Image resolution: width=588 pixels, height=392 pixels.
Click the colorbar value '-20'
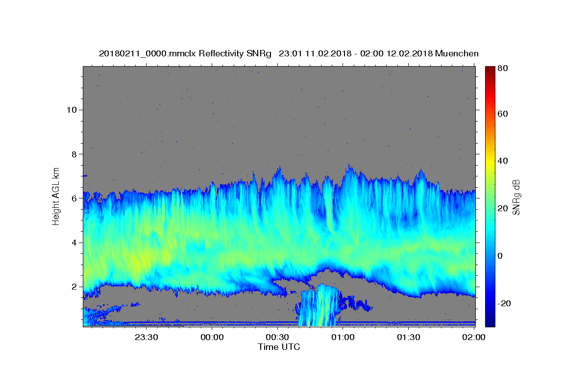(505, 303)
